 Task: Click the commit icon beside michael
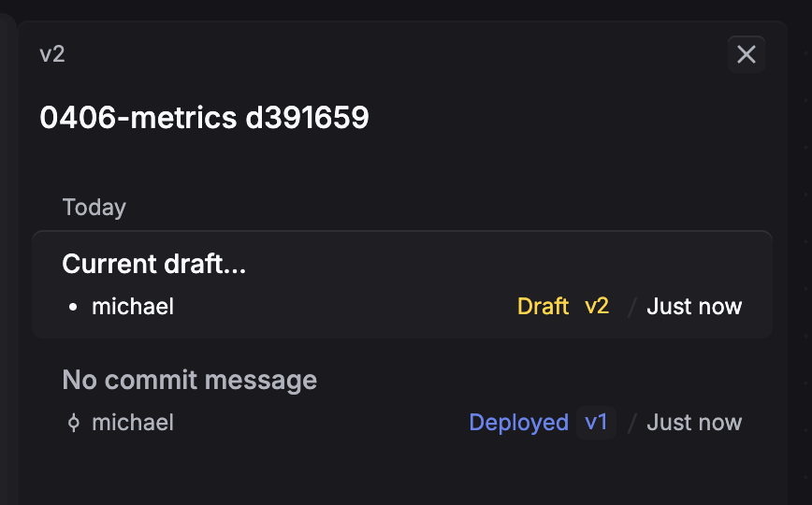(x=74, y=423)
